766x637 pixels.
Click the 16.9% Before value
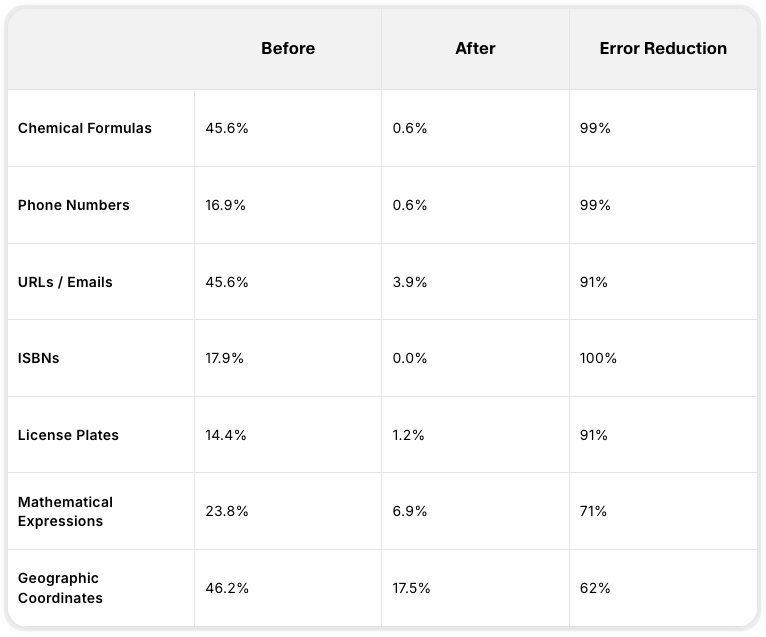(x=225, y=205)
